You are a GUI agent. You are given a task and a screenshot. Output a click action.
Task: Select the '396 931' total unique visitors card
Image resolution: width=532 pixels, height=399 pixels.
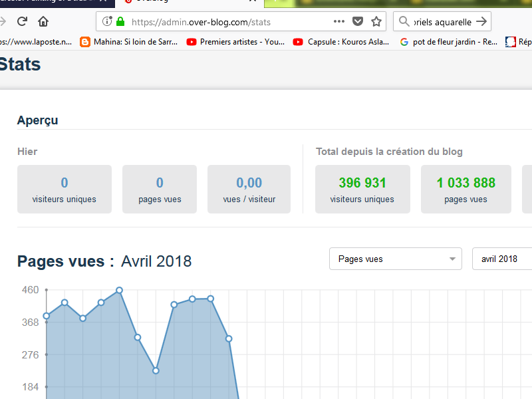pos(362,189)
